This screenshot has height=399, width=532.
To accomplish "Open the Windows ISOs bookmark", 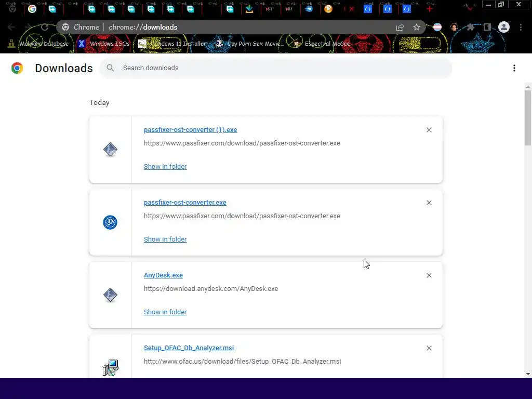I will pyautogui.click(x=104, y=44).
